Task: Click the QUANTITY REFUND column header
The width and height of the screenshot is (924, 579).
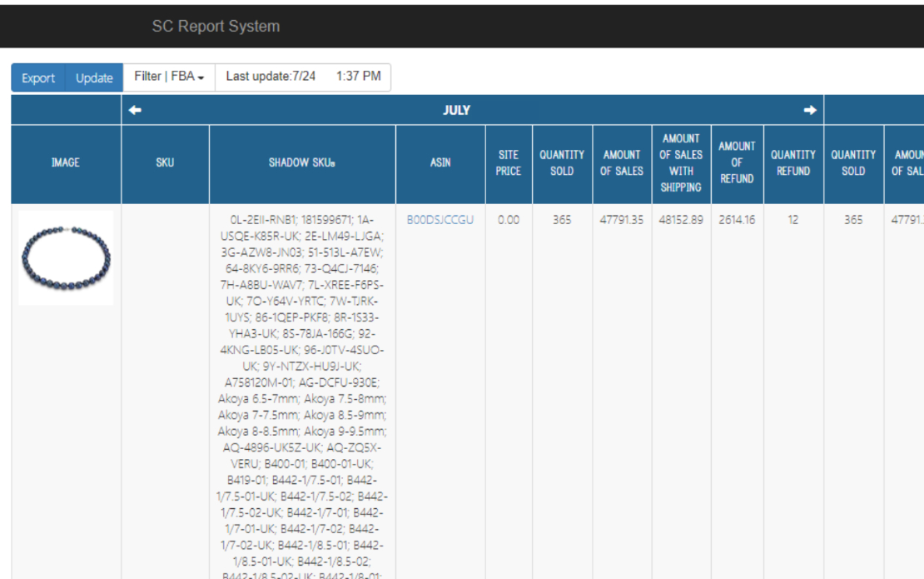Action: point(793,163)
